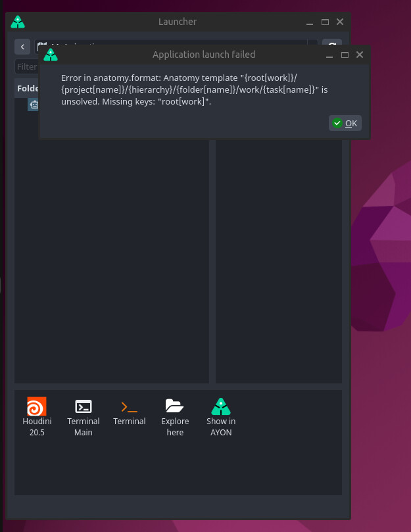Viewport: 411px width, 532px height.
Task: Minimize the Launcher window
Action: point(310,22)
